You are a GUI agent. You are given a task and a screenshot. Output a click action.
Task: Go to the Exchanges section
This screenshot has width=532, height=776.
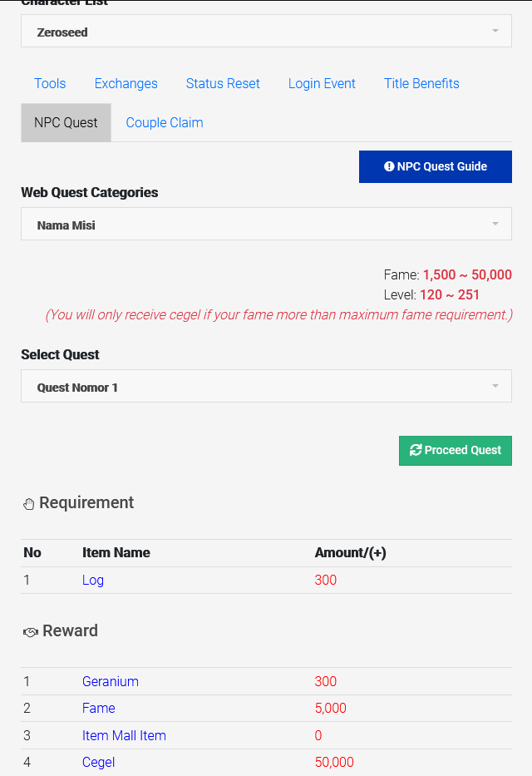(126, 83)
